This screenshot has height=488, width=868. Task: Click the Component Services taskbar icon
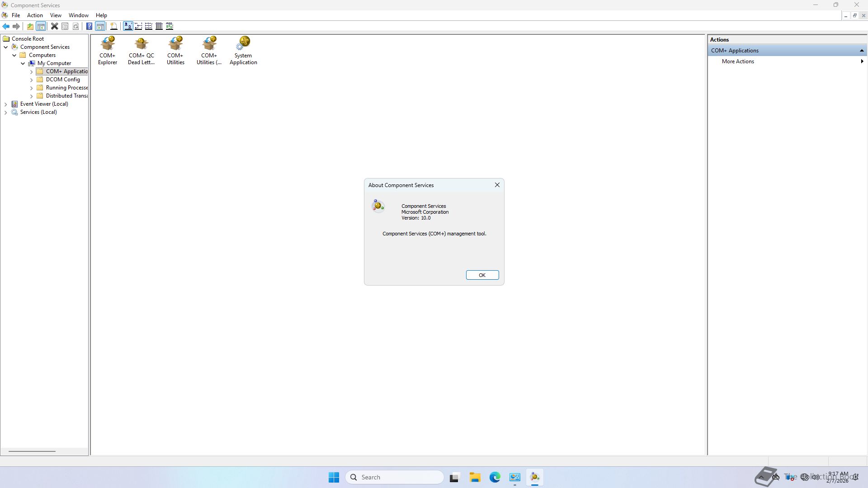(535, 477)
